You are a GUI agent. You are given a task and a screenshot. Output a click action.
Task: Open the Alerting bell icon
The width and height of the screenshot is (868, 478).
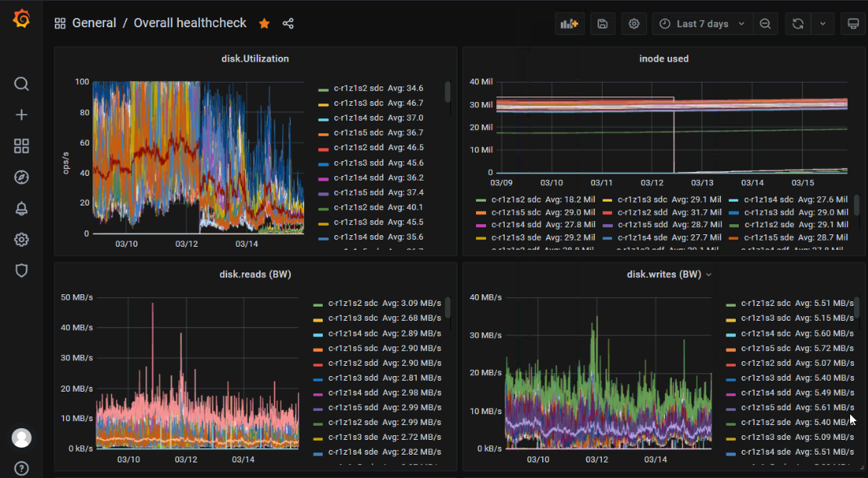click(21, 209)
